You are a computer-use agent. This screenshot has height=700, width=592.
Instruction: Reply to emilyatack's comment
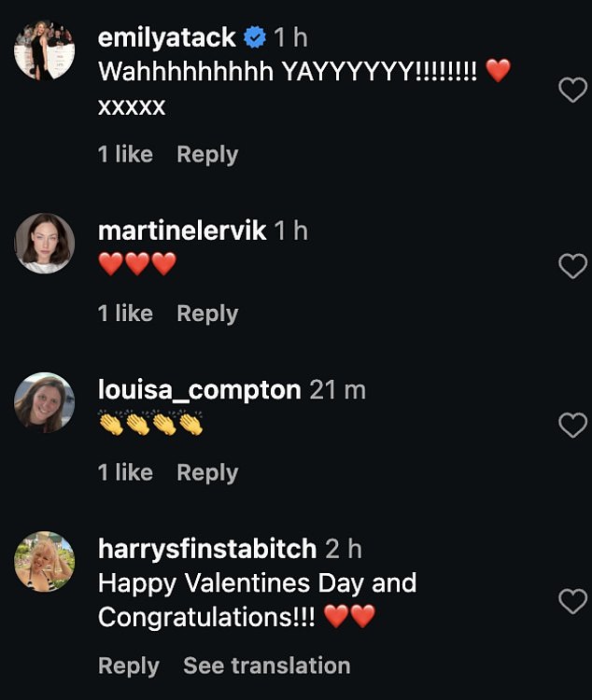pos(207,155)
